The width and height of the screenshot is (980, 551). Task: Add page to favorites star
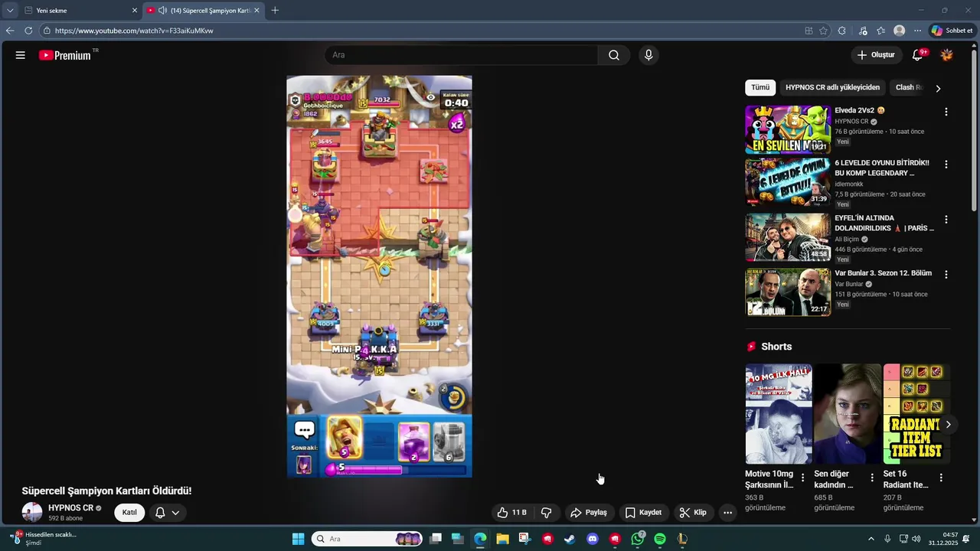[x=824, y=31]
